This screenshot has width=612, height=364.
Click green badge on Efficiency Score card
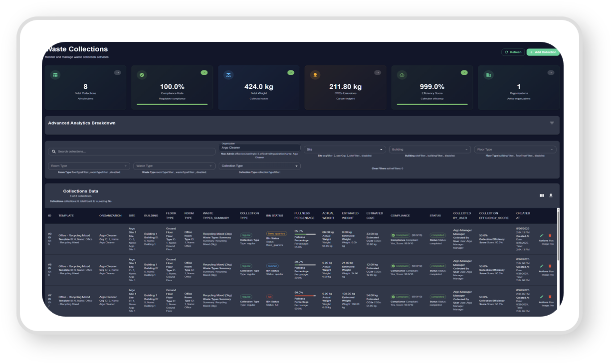point(464,72)
